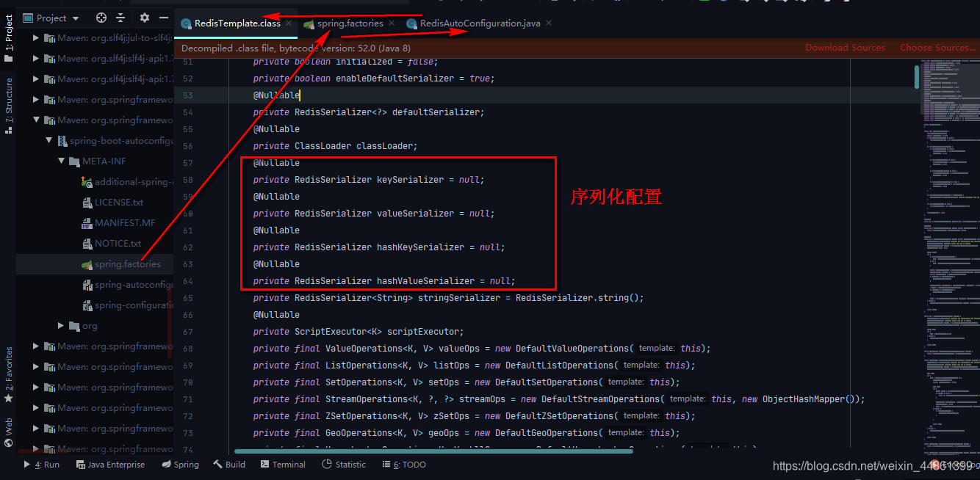Select the spring-boot-autoconfigu jar row
The image size is (980, 480).
click(x=95, y=141)
